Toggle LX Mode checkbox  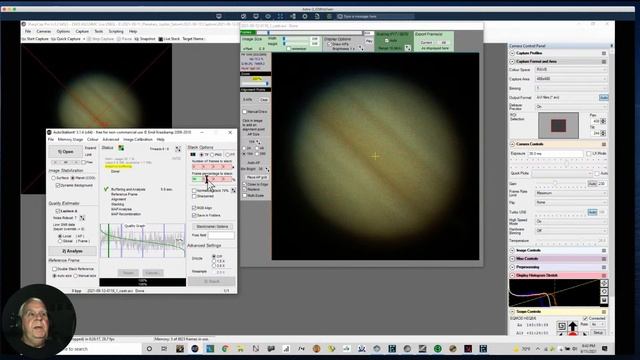click(589, 153)
